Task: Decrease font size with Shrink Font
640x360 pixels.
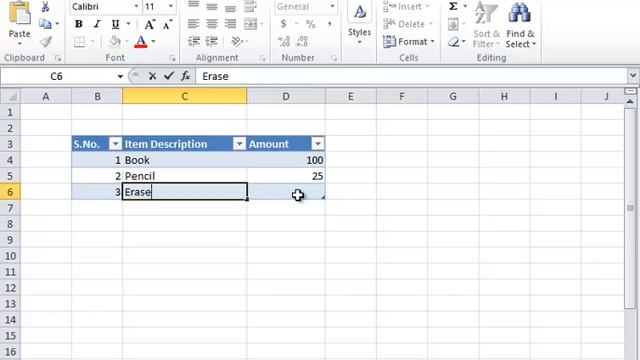Action: coord(167,24)
